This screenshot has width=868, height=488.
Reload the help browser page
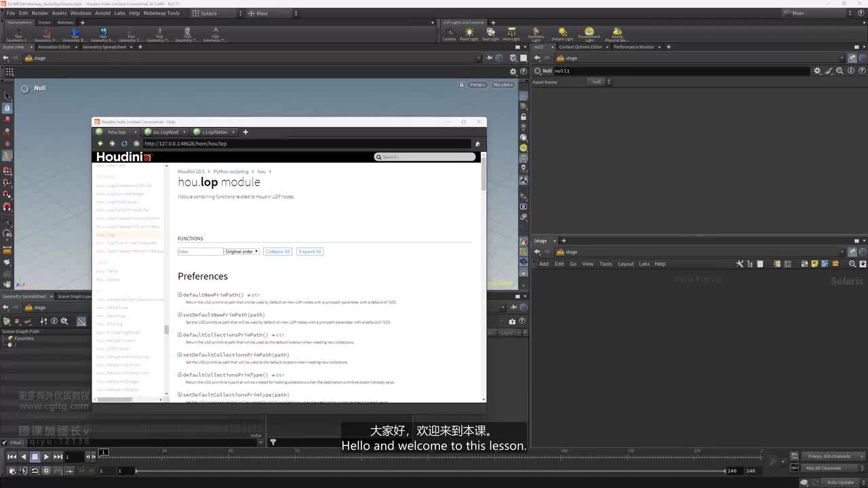[x=124, y=144]
